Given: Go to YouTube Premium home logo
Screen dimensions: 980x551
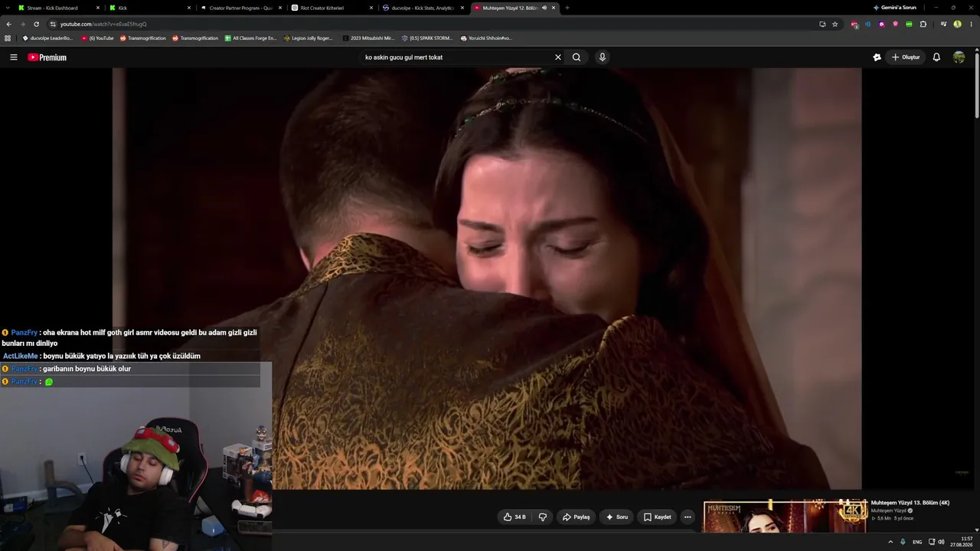Looking at the screenshot, I should point(47,57).
